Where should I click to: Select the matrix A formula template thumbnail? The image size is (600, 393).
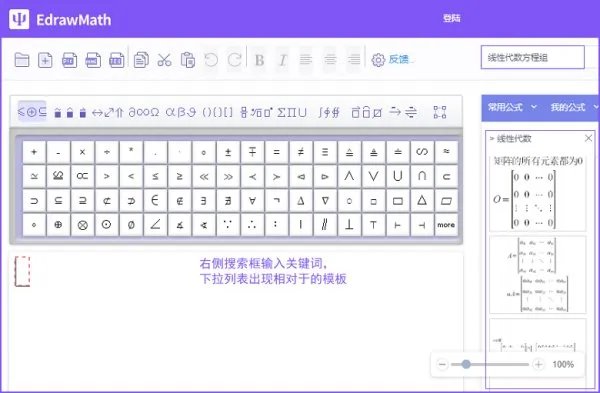point(537,274)
